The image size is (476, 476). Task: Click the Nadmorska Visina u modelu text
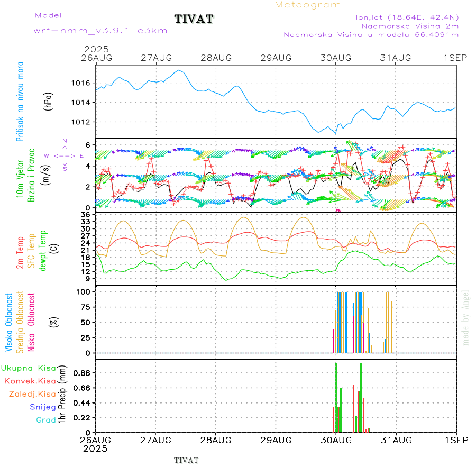point(371,35)
